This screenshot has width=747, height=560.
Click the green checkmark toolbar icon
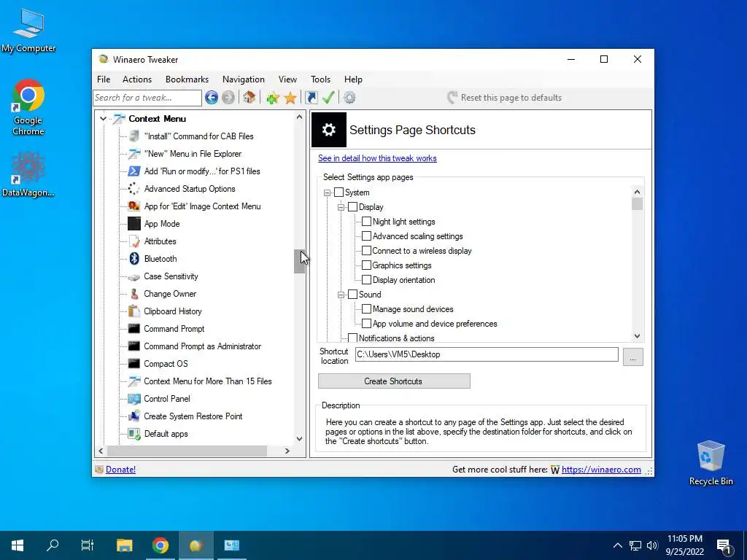tap(328, 98)
